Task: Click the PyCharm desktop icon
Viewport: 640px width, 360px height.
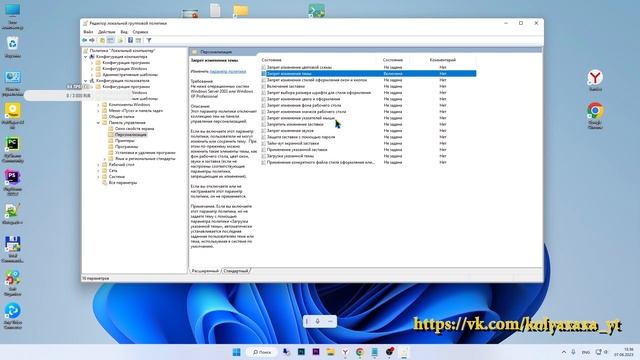Action: coord(13,144)
